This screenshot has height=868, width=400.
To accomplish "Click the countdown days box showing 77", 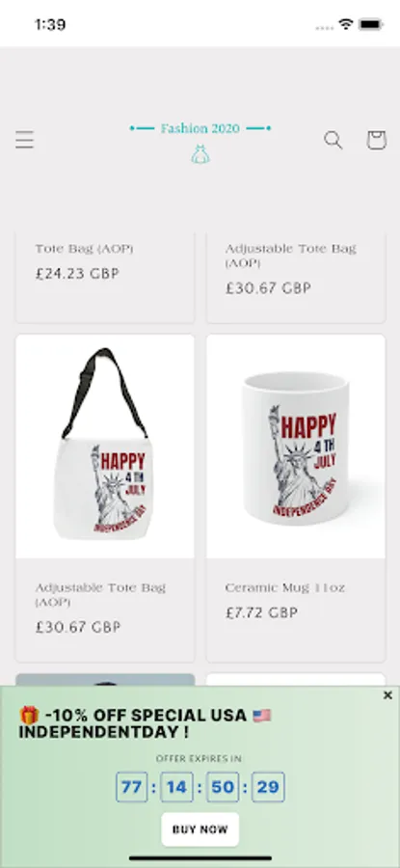I will [132, 787].
